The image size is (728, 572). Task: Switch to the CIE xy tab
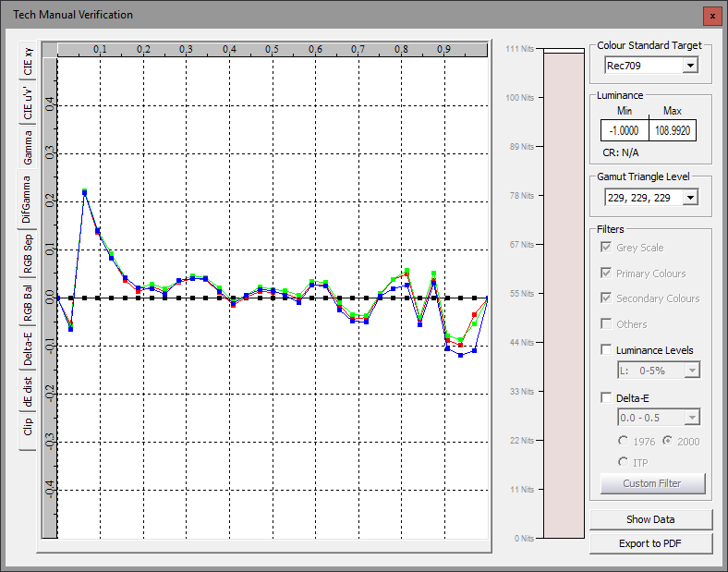[28, 61]
